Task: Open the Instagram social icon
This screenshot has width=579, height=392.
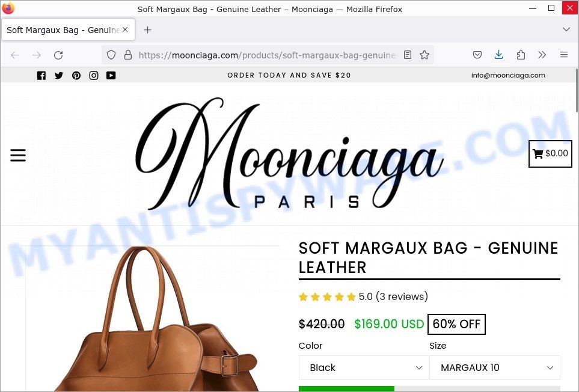Action: click(x=94, y=75)
